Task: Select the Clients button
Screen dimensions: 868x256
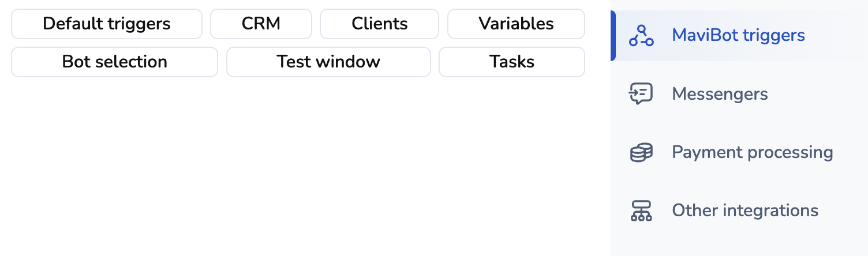Action: pyautogui.click(x=379, y=24)
